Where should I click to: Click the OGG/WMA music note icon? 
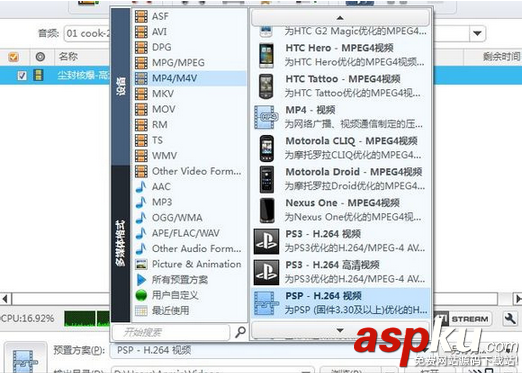[x=141, y=218]
